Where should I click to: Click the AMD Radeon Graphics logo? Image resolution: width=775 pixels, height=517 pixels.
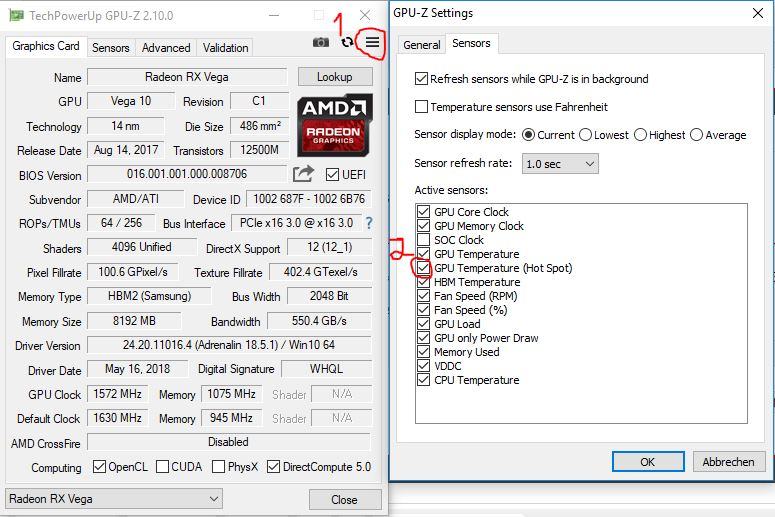(335, 126)
